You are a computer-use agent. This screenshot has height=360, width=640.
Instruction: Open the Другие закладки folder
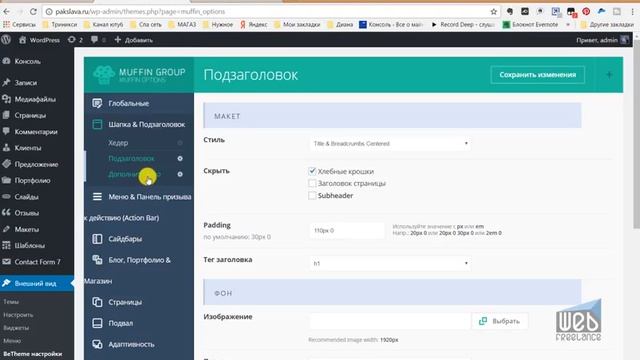[608, 24]
